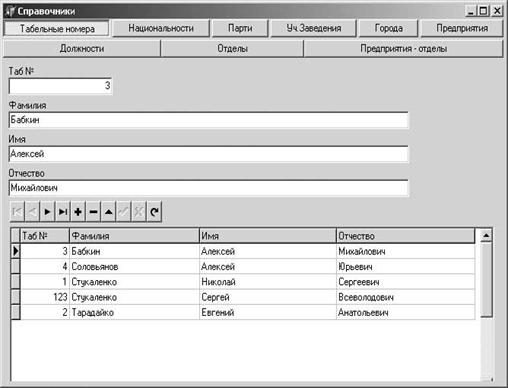The height and width of the screenshot is (388, 508).
Task: Open the Отделы tab
Action: (232, 49)
